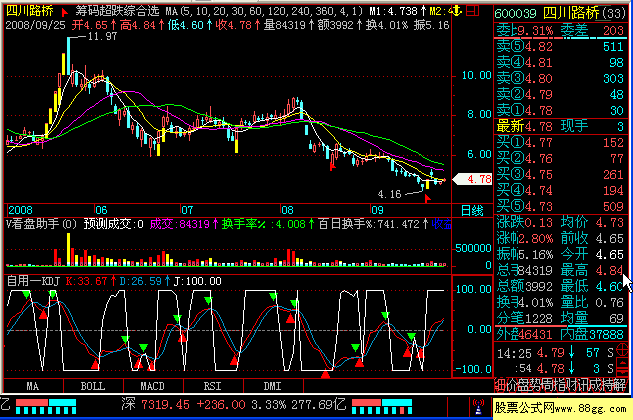Screen dimensions: 633x420
Task: Click the up arrow beside the trade ticks
Action: click(622, 361)
